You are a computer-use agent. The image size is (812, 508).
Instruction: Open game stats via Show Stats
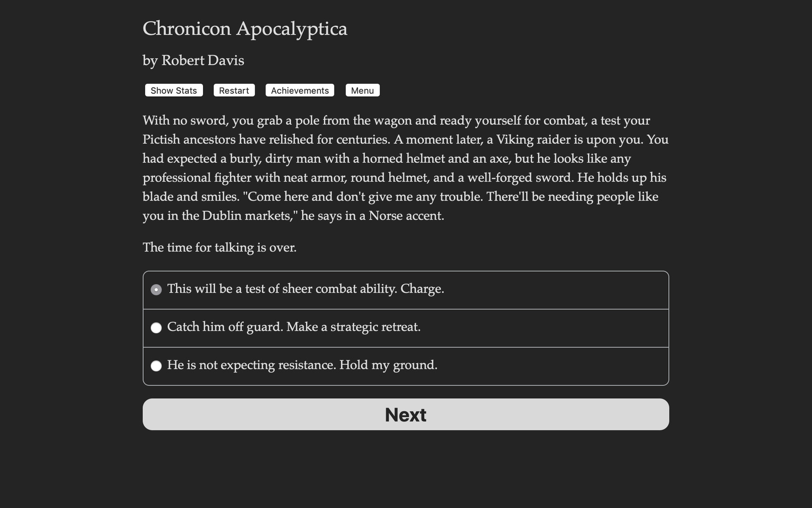(173, 90)
